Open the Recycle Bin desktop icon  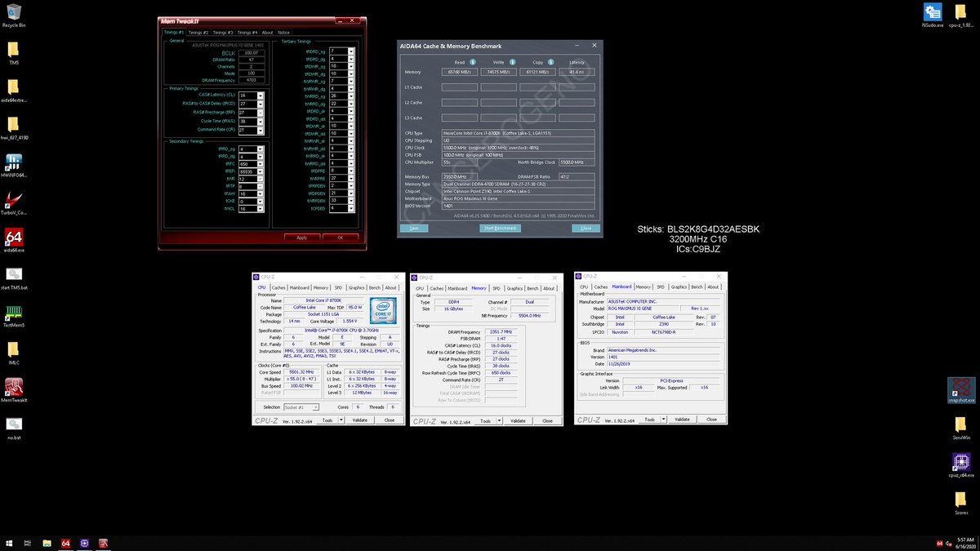[x=14, y=16]
